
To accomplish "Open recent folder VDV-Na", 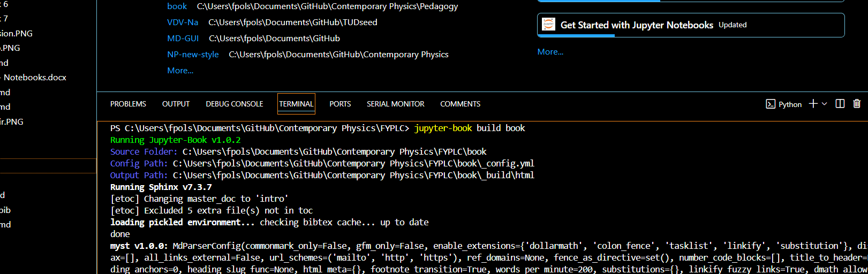I will tap(183, 22).
